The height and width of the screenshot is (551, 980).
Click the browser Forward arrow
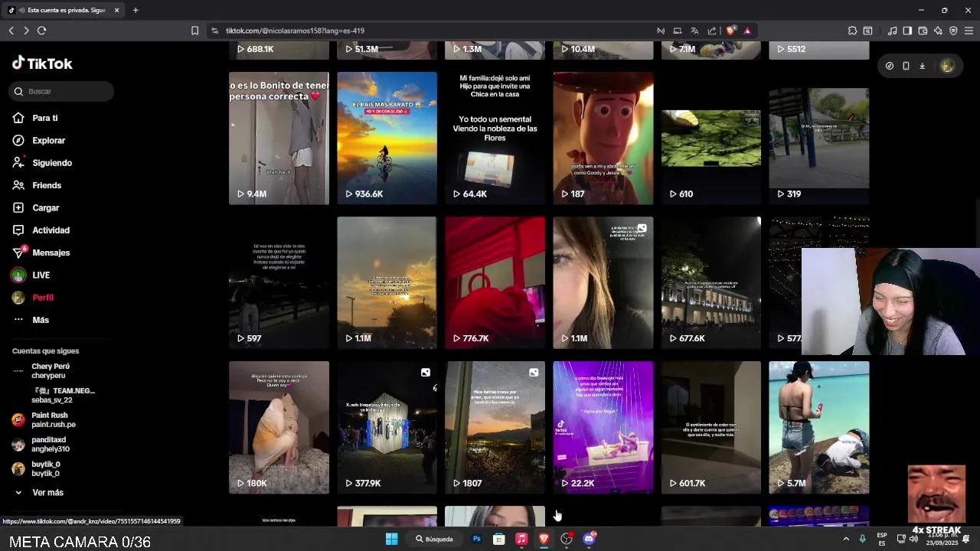[x=26, y=31]
